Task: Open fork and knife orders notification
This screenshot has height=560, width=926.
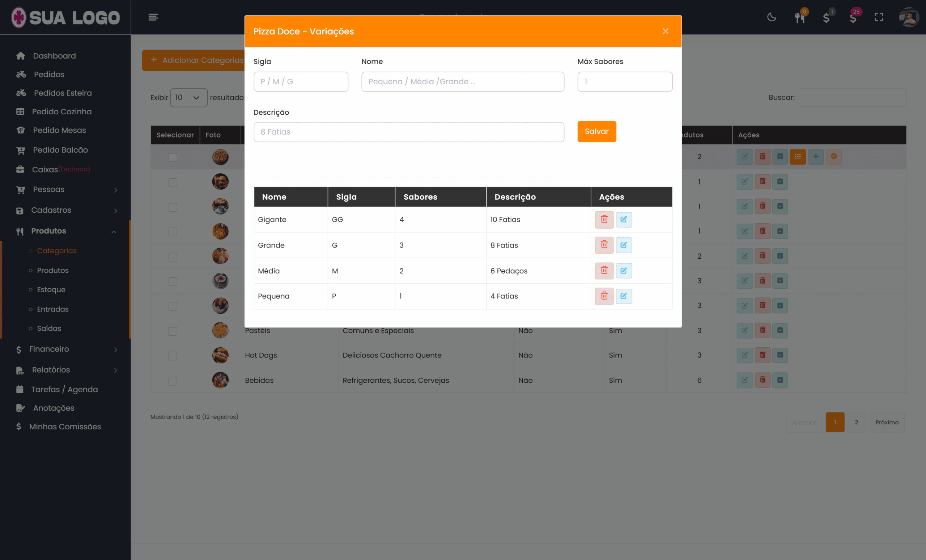Action: tap(799, 17)
